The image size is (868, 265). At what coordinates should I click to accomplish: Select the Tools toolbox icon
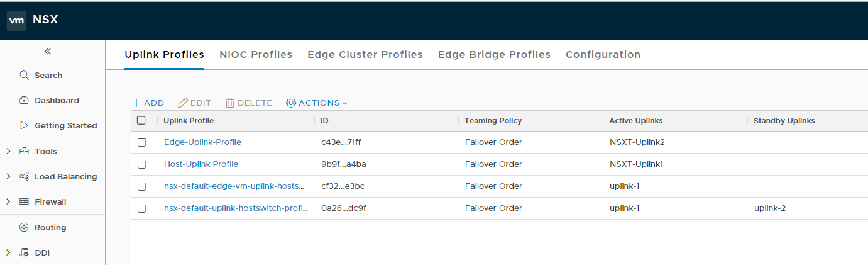point(25,151)
